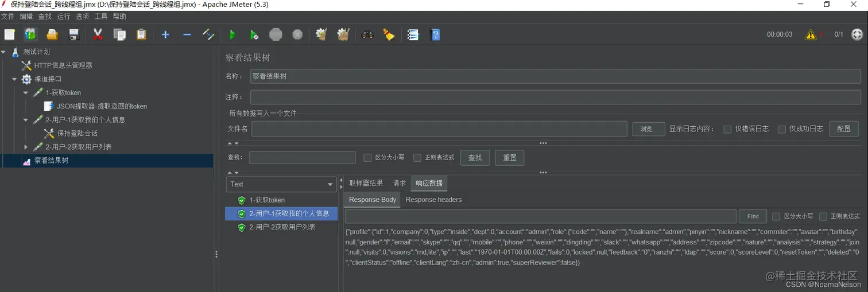Click the Open file folder icon
The height and width of the screenshot is (292, 868).
[x=52, y=34]
